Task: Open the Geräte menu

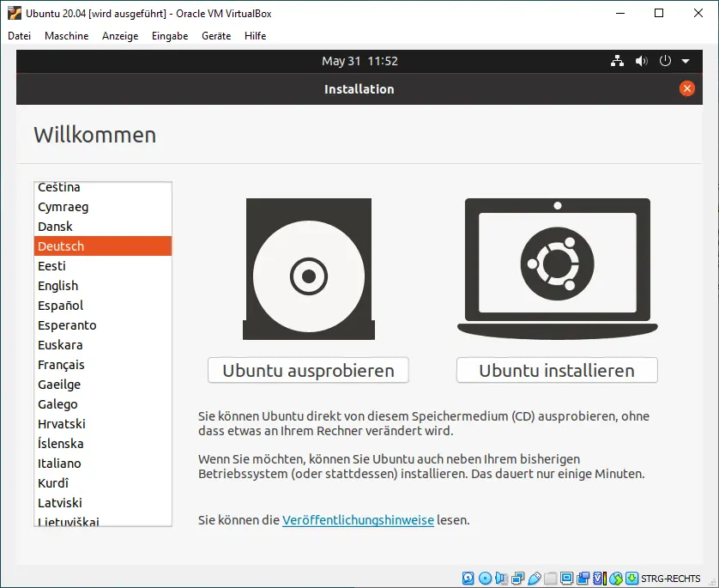Action: coord(216,36)
